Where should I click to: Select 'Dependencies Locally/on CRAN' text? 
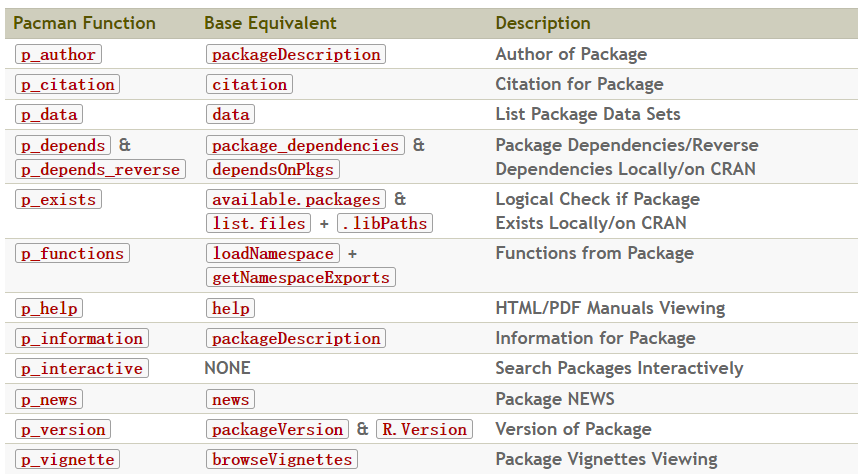[625, 169]
